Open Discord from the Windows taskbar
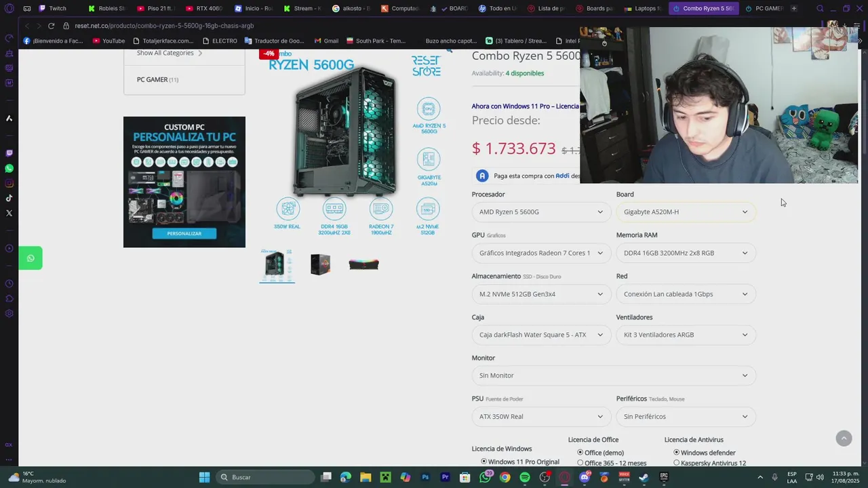Screen dimensions: 868x488 (585, 477)
